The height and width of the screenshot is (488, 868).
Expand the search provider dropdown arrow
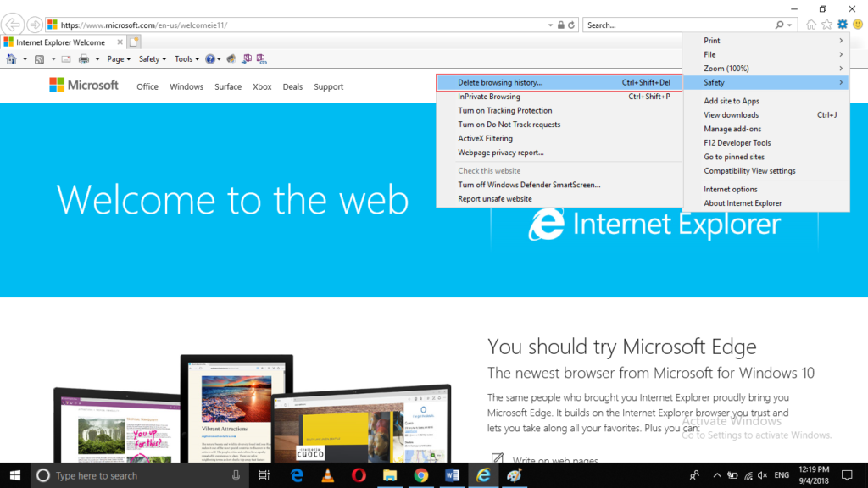coord(789,25)
